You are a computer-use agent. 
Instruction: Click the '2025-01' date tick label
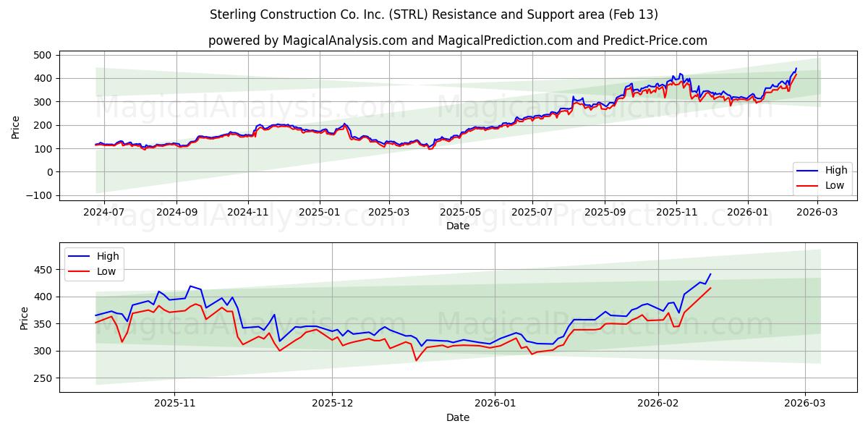point(320,213)
